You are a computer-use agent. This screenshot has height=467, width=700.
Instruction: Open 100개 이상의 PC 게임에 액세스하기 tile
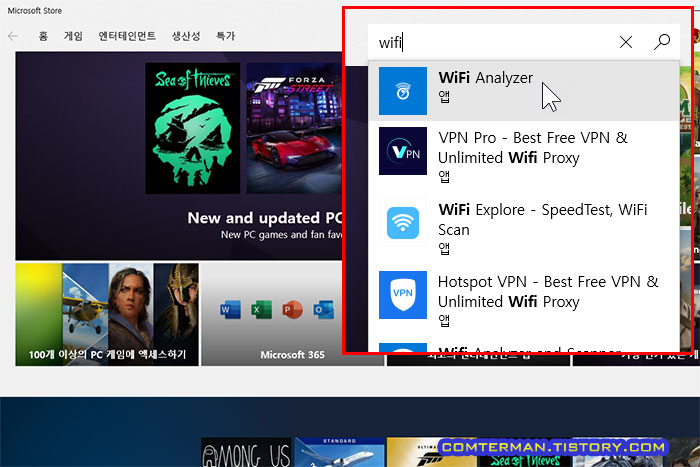(107, 314)
